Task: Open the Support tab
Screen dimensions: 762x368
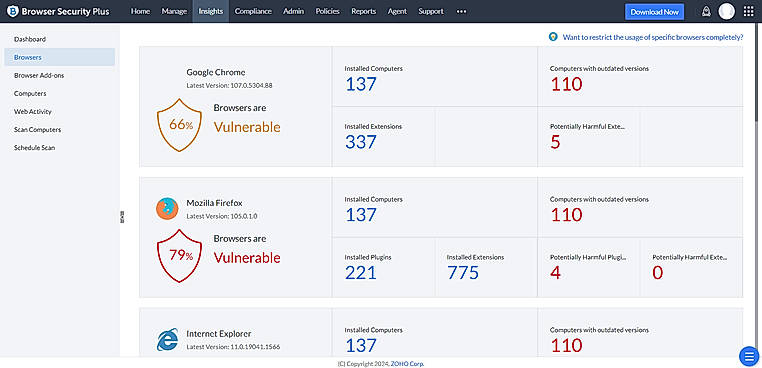Action: [431, 11]
